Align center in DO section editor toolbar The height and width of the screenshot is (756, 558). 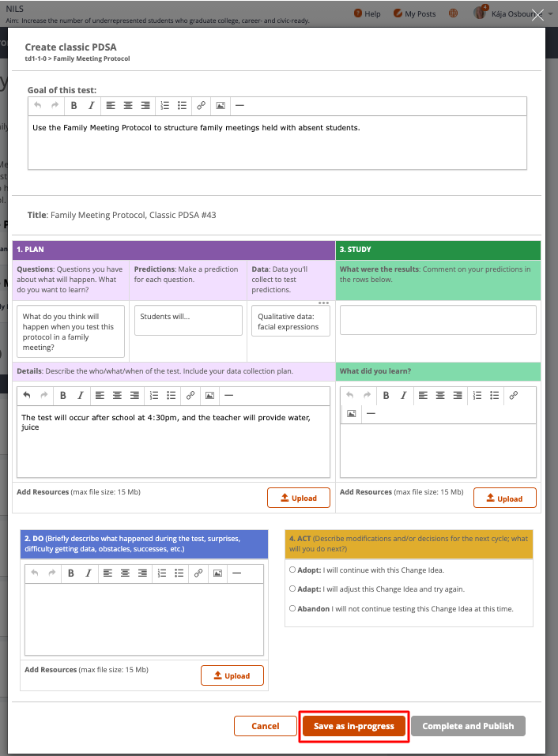point(125,574)
